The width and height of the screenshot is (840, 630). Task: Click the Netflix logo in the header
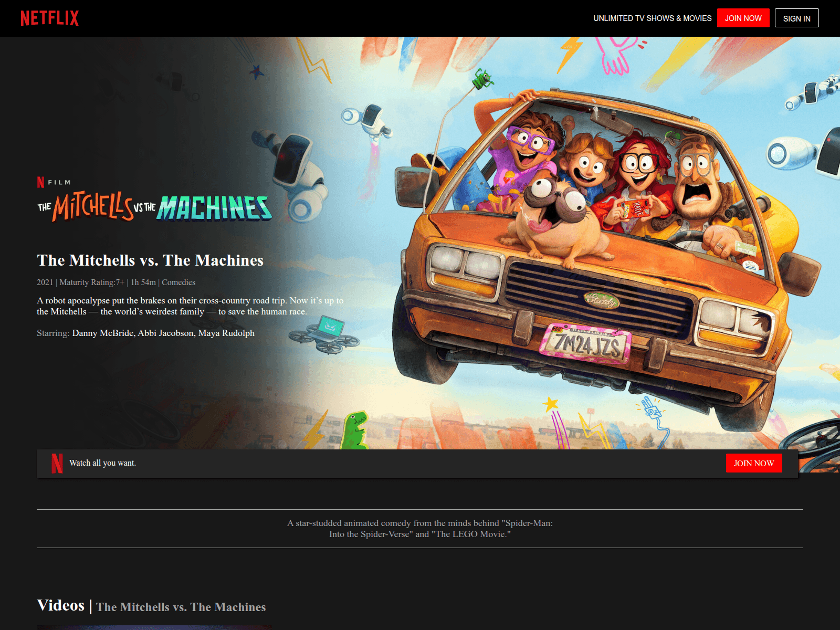point(49,18)
